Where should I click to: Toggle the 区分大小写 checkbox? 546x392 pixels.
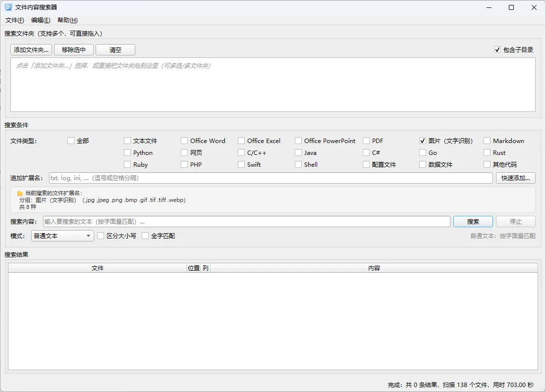[x=101, y=236]
